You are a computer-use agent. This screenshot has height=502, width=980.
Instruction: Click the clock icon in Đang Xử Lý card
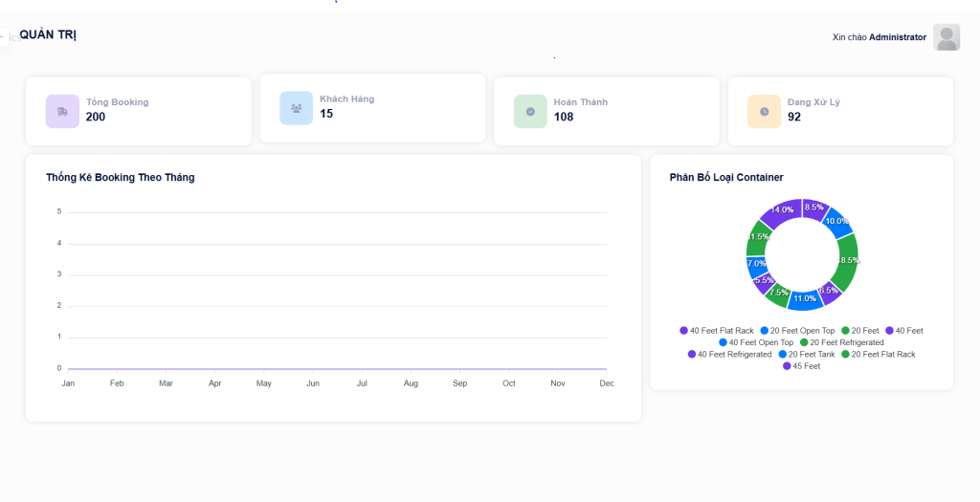[x=764, y=111]
